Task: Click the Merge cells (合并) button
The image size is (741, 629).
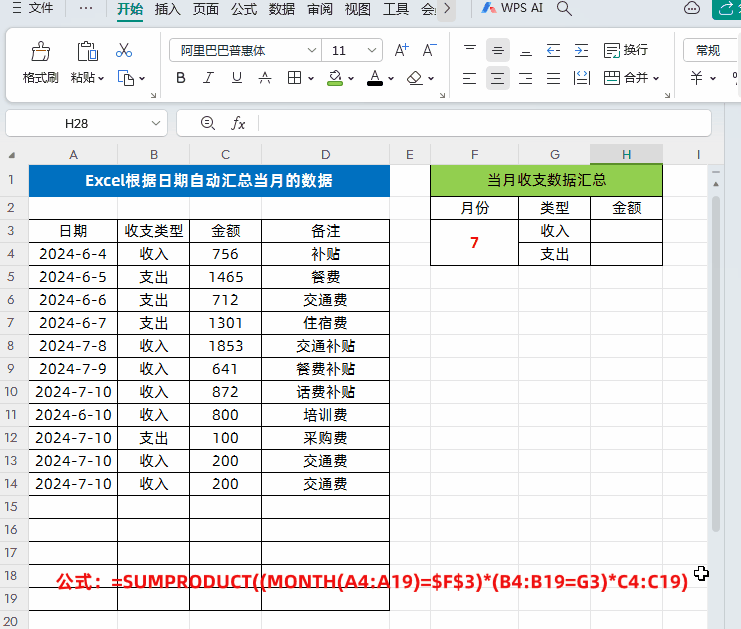Action: [x=626, y=78]
